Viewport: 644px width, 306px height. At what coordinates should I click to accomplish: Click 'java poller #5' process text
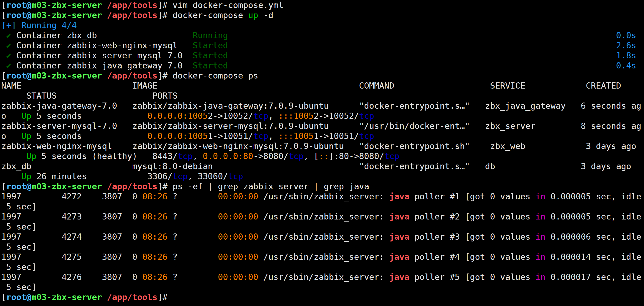[x=425, y=277]
